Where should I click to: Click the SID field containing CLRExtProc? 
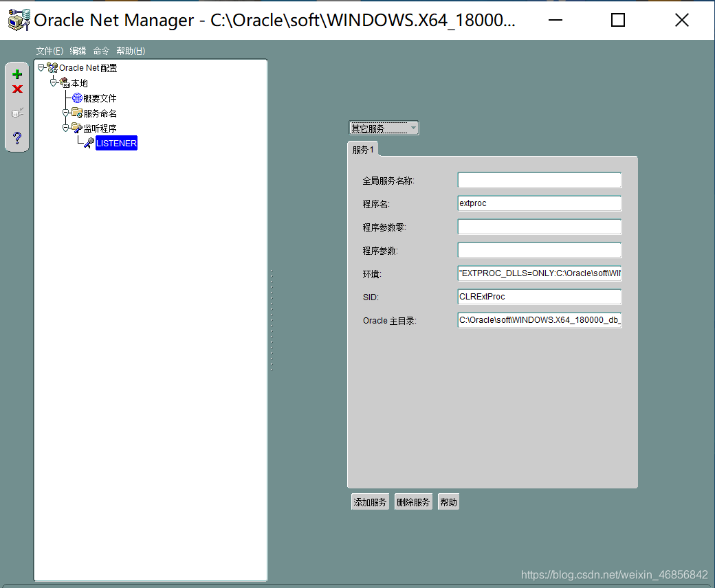coord(540,297)
